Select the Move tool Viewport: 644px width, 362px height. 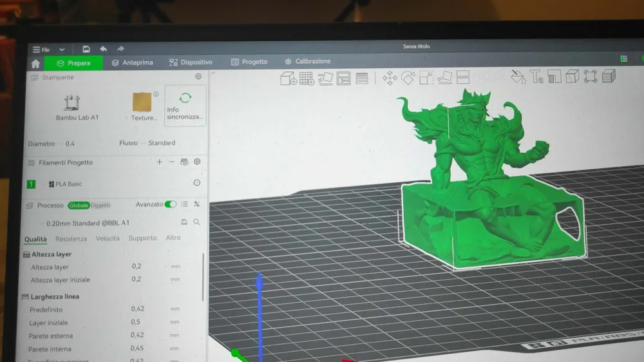click(390, 78)
